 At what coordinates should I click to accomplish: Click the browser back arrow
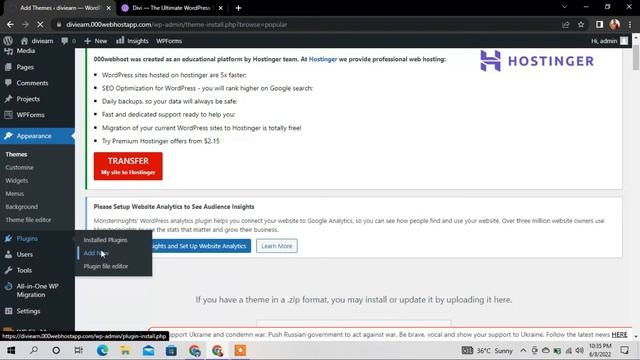[x=10, y=24]
